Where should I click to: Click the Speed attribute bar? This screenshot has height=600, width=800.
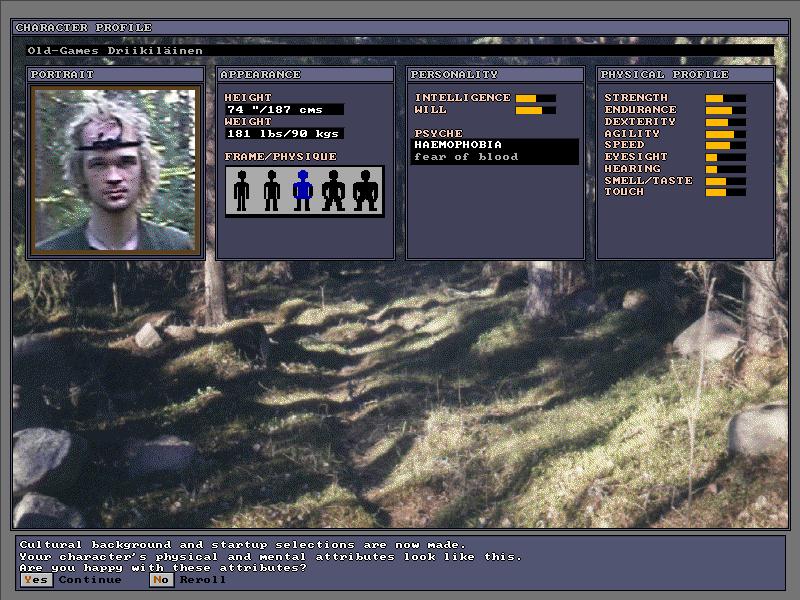726,145
